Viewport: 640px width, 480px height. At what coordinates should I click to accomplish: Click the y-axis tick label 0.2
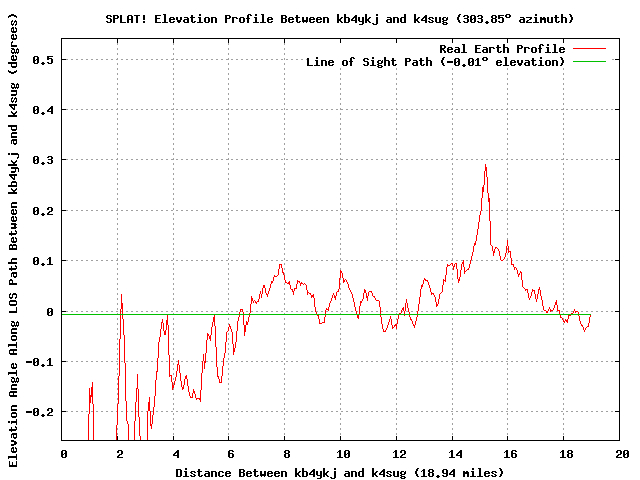pos(43,211)
